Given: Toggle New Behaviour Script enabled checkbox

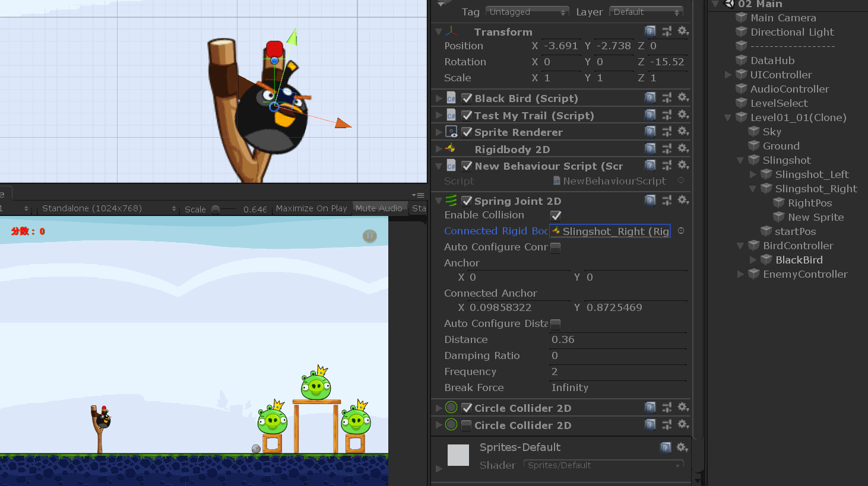Looking at the screenshot, I should (467, 166).
